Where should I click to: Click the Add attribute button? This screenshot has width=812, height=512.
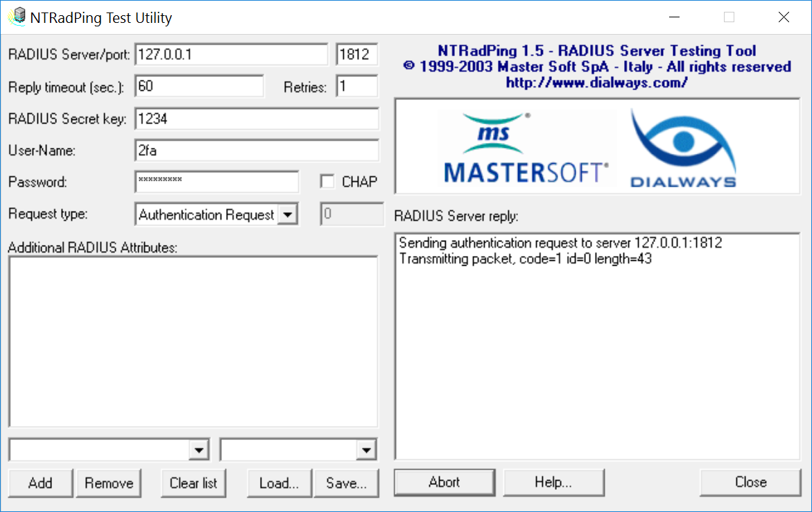point(40,483)
